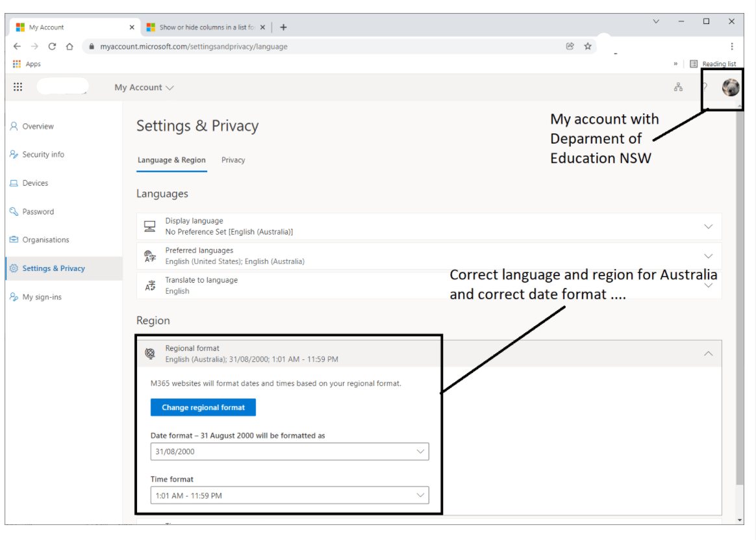Open My Account header dropdown
The width and height of the screenshot is (756, 540).
click(x=144, y=87)
